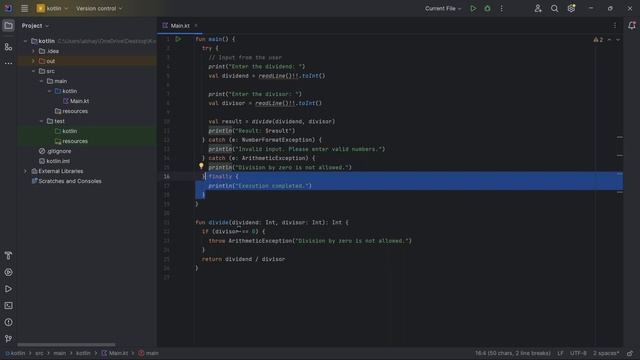Select Scratches and Consoles
640x360 pixels.
[70, 181]
